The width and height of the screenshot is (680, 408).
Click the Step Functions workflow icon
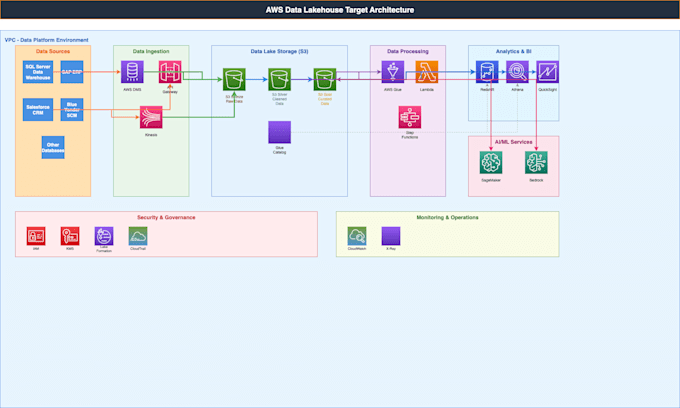(410, 117)
